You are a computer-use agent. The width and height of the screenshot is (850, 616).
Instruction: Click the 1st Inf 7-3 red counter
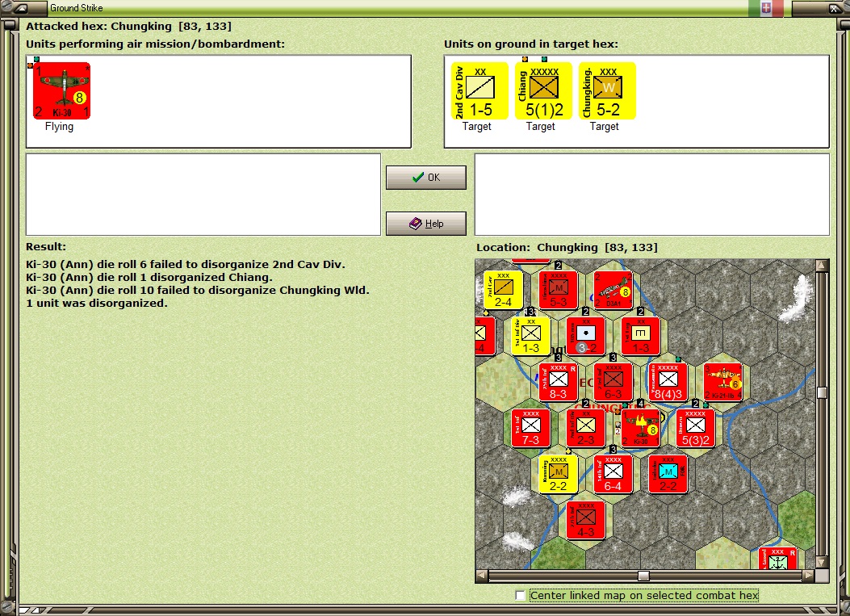[x=530, y=428]
